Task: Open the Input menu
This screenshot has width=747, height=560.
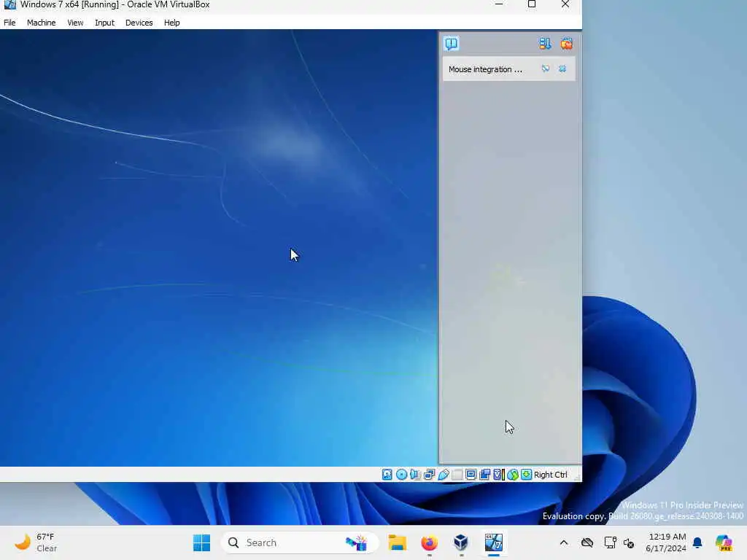Action: pos(104,23)
